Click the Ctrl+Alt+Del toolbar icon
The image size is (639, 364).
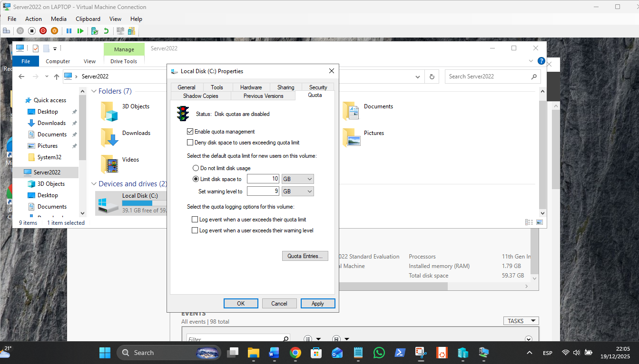click(7, 31)
